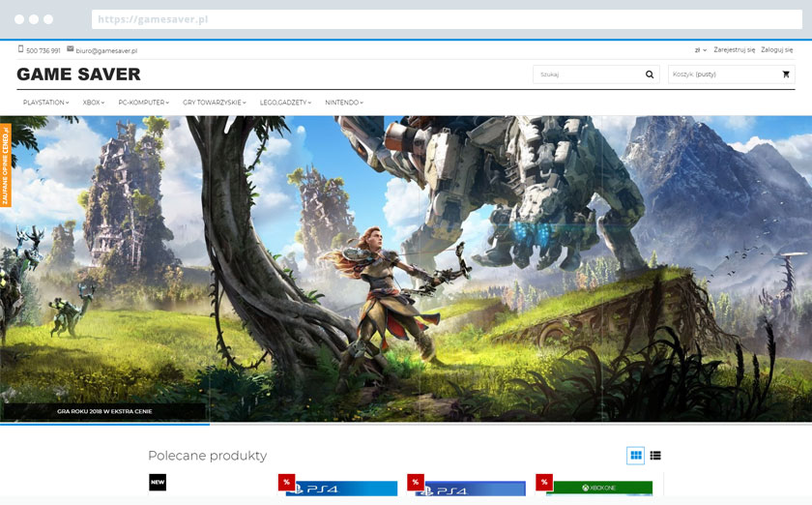Click the discount badge on second PS4 product
812x505 pixels.
coord(416,482)
